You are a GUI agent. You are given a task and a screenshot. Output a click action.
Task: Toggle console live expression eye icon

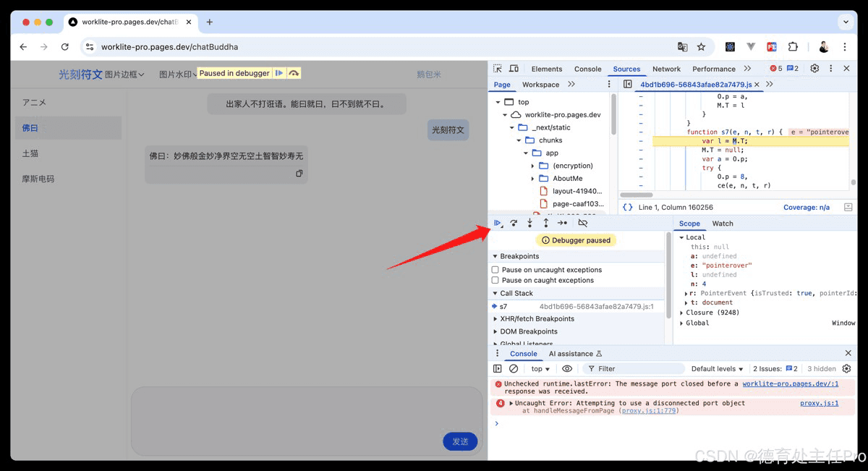coord(567,369)
